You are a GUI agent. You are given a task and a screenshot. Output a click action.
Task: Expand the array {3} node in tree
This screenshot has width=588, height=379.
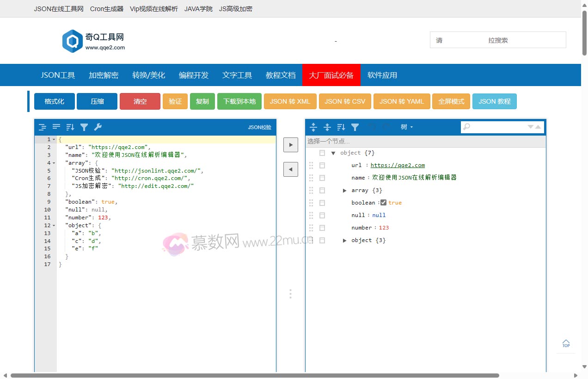[x=344, y=190]
